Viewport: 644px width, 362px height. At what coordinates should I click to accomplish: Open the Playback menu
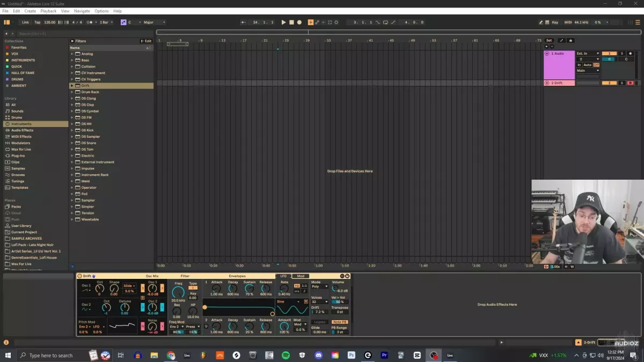coord(48,11)
